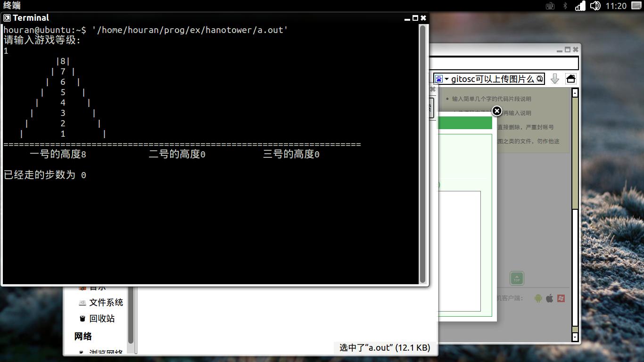Click the browser scrollbar down arrow
The height and width of the screenshot is (362, 644).
(x=575, y=337)
